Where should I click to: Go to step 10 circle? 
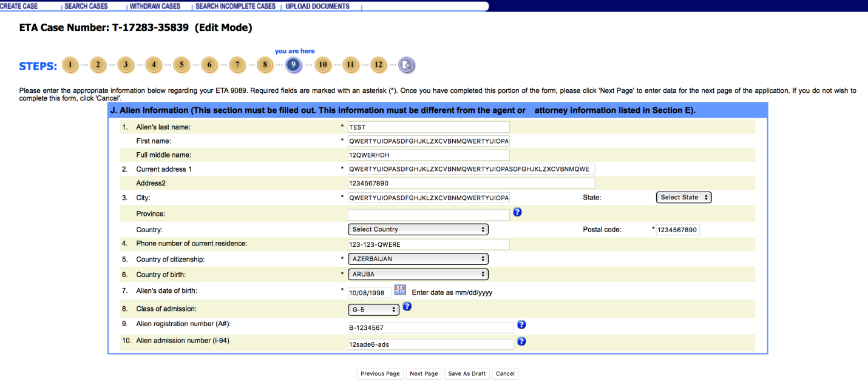[322, 65]
